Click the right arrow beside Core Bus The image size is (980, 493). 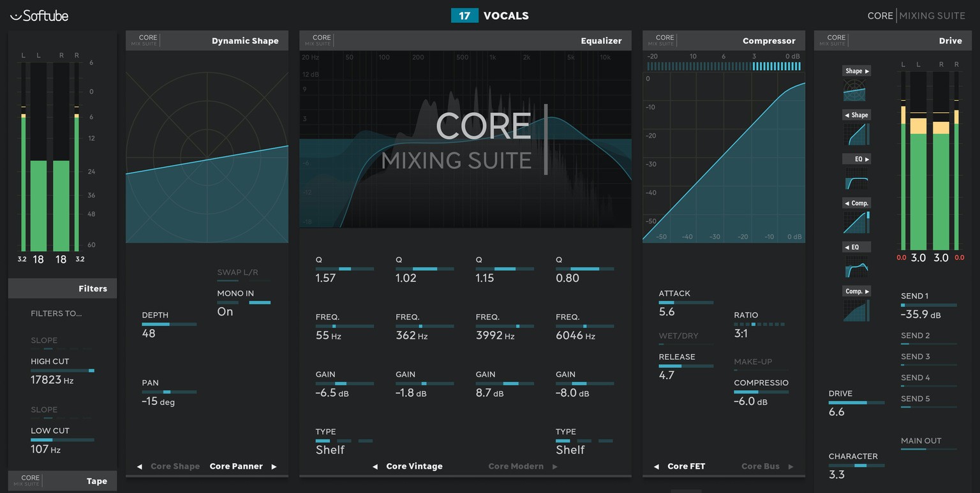pyautogui.click(x=791, y=466)
